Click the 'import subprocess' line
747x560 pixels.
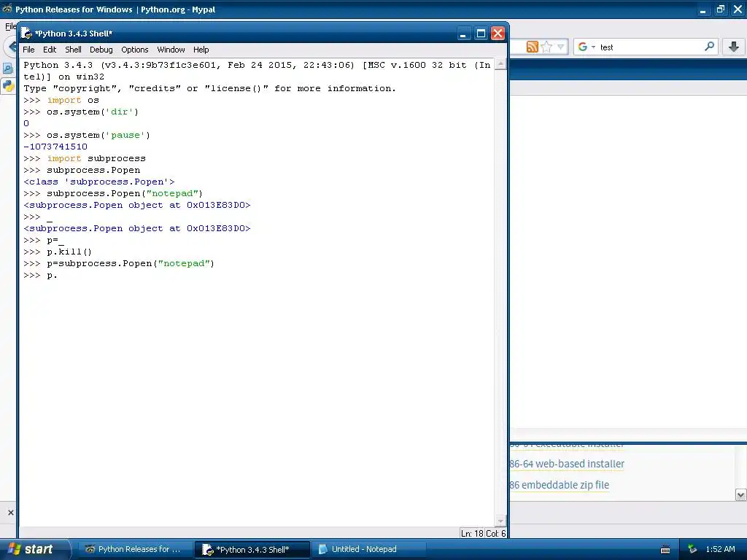pos(85,158)
